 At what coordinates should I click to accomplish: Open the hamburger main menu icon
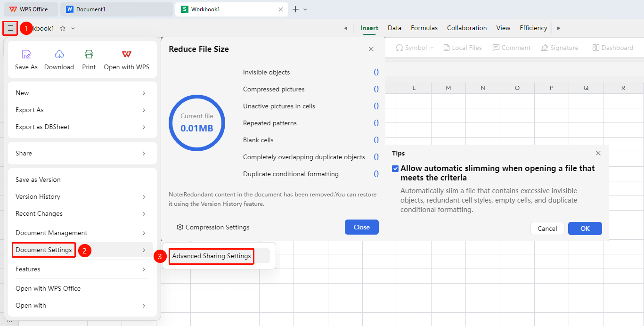coord(10,28)
